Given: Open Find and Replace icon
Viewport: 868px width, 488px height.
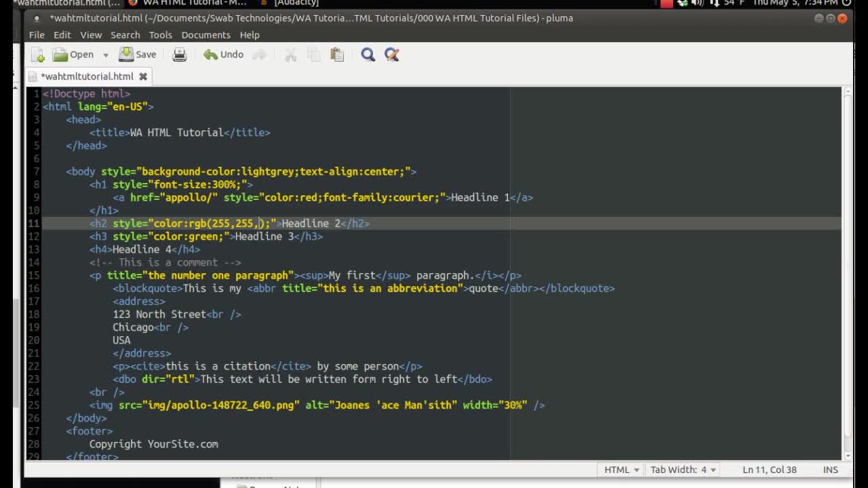Looking at the screenshot, I should coord(391,55).
